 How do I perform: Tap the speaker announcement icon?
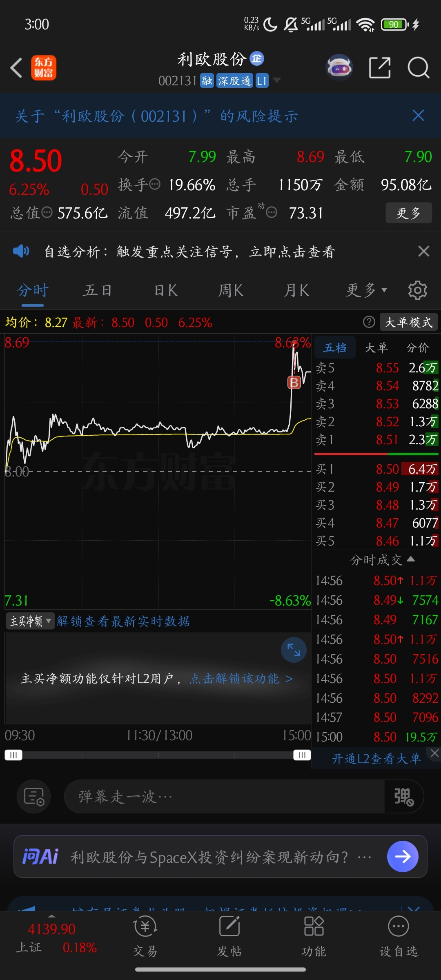tap(21, 251)
